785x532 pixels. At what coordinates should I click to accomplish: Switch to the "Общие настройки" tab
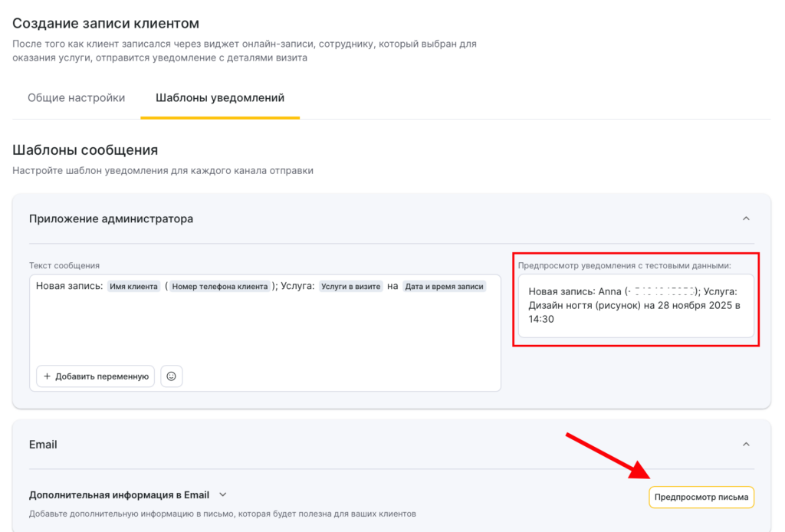[x=76, y=98]
